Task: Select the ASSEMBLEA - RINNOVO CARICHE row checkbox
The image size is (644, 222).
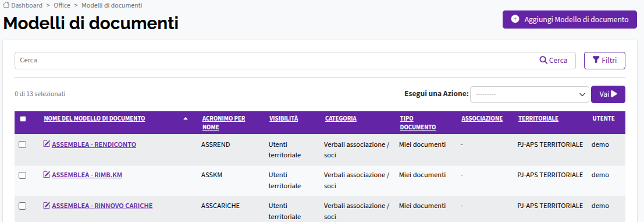Action: coord(23,206)
